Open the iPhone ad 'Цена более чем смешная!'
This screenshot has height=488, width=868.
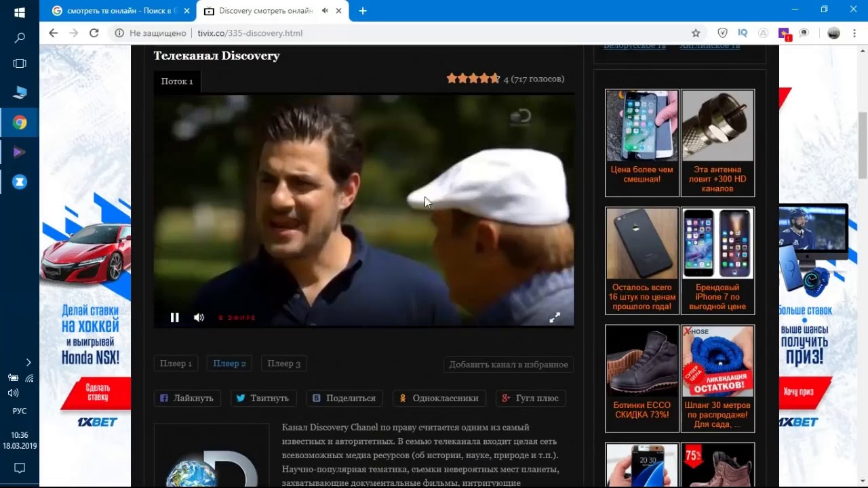tap(642, 143)
